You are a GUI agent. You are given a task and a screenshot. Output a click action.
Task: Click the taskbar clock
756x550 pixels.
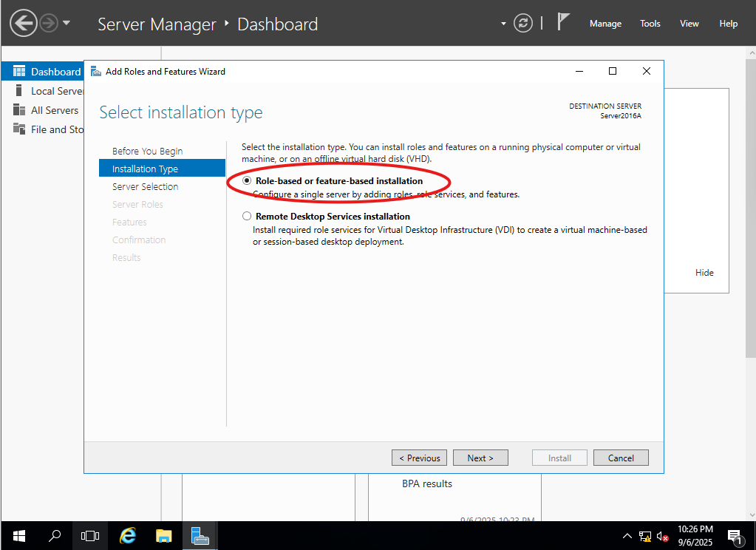coord(695,535)
